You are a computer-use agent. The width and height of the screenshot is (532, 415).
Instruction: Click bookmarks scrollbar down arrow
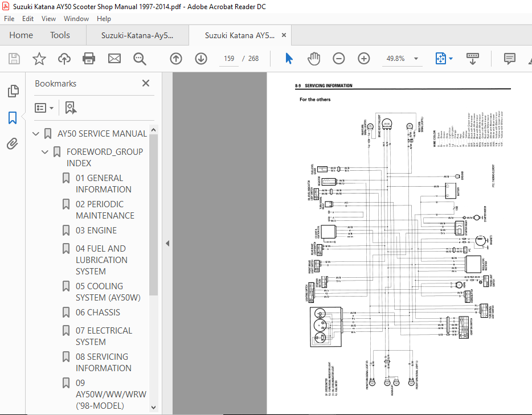point(153,407)
